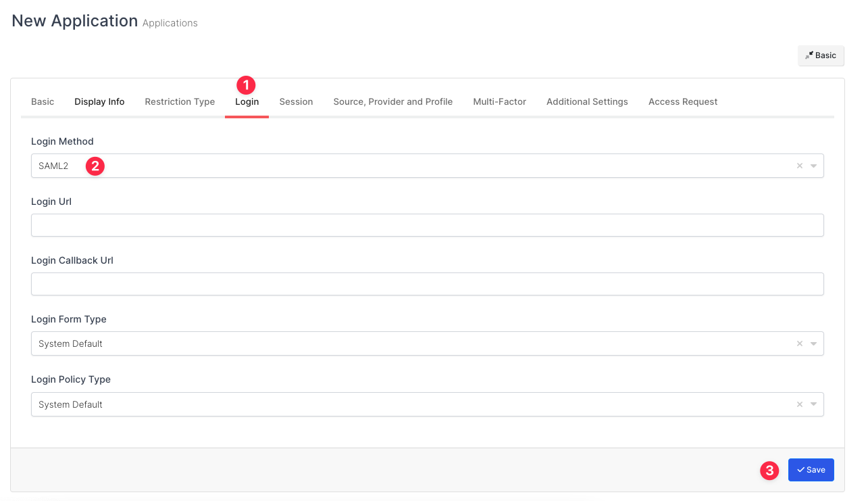Click the Save button

(811, 470)
